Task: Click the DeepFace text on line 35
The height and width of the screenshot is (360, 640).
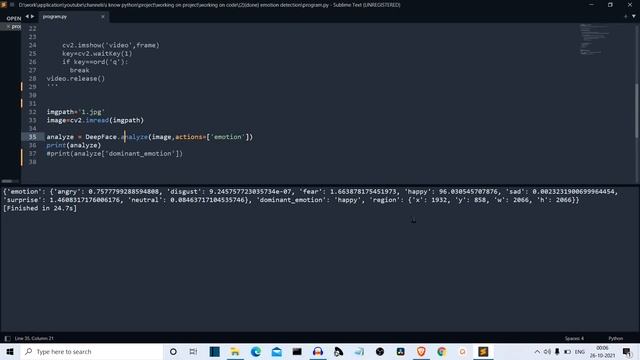Action: click(101, 137)
